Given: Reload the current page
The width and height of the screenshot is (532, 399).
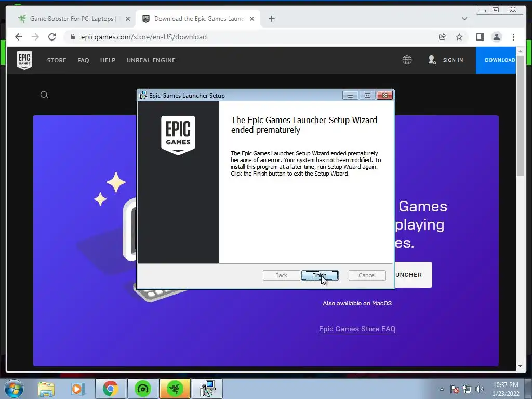Looking at the screenshot, I should coord(52,37).
